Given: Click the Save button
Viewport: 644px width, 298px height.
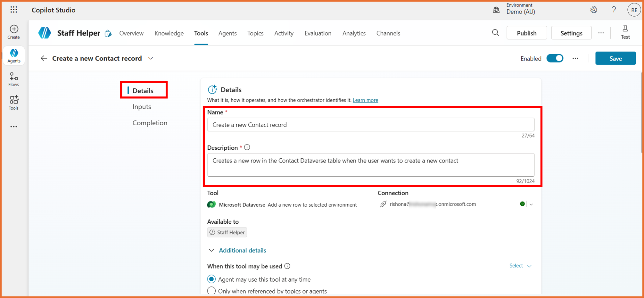Looking at the screenshot, I should coord(615,58).
